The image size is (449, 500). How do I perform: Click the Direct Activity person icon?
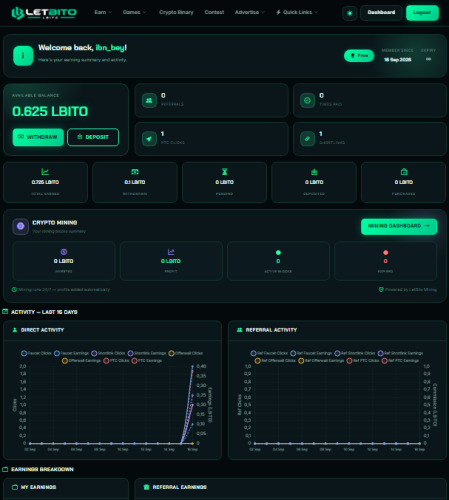pyautogui.click(x=15, y=330)
